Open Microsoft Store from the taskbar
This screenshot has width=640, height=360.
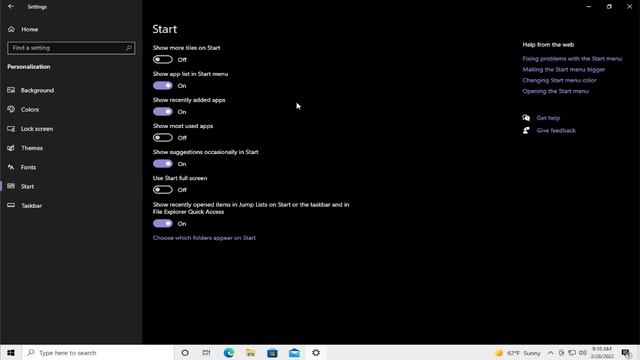coord(272,353)
